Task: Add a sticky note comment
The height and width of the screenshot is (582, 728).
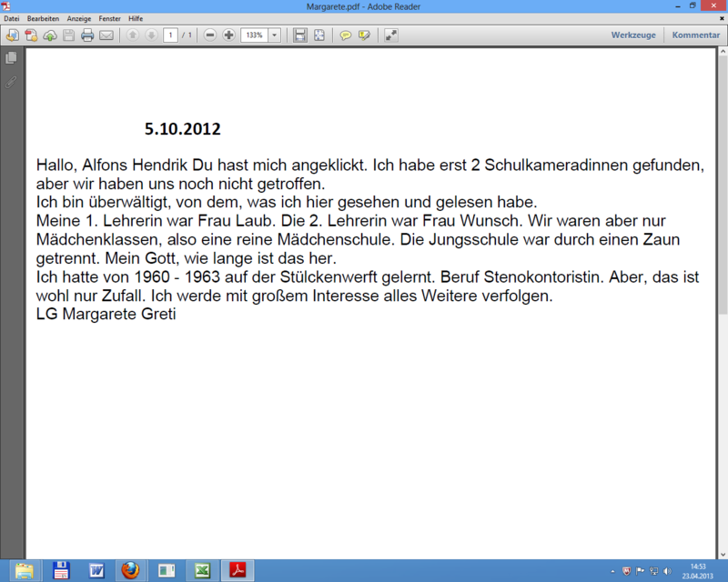Action: click(346, 35)
